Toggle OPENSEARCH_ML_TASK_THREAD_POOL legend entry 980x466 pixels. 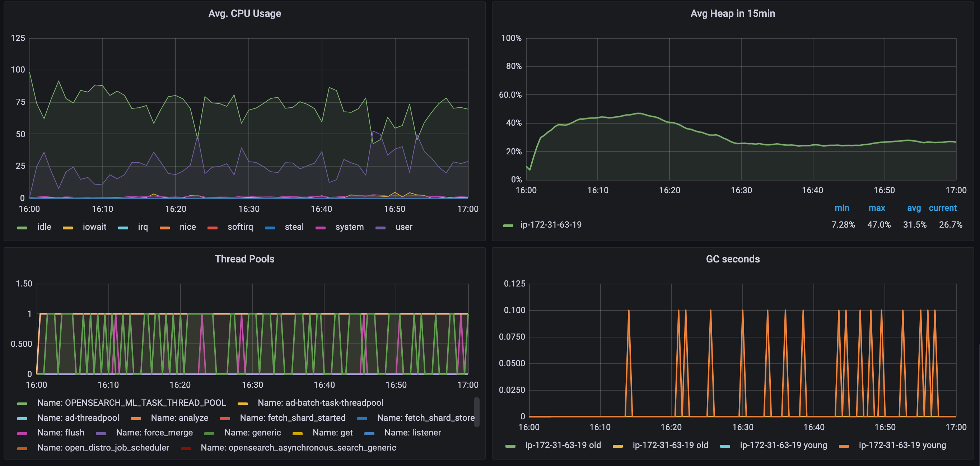(131, 403)
